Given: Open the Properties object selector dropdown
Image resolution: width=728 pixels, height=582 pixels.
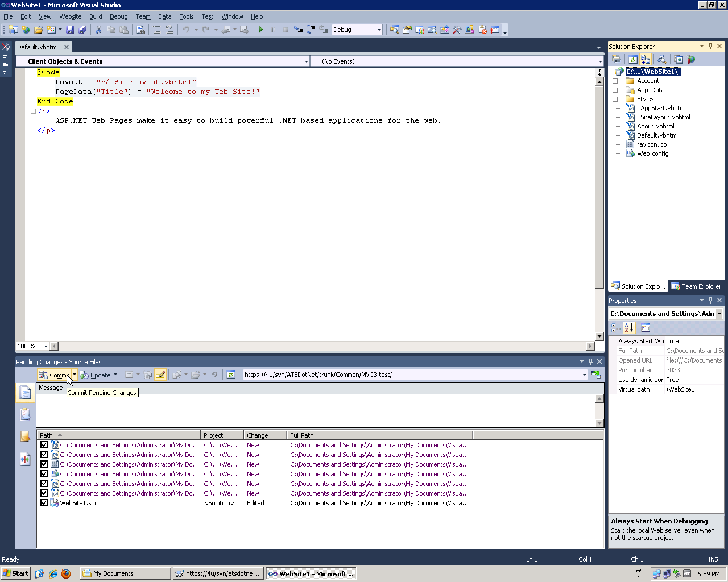Looking at the screenshot, I should (719, 314).
